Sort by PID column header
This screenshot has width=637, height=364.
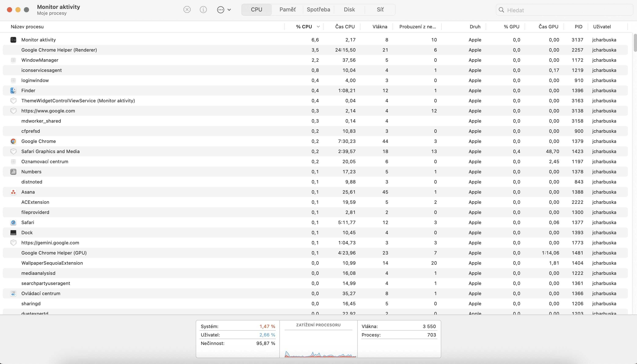[x=578, y=27]
